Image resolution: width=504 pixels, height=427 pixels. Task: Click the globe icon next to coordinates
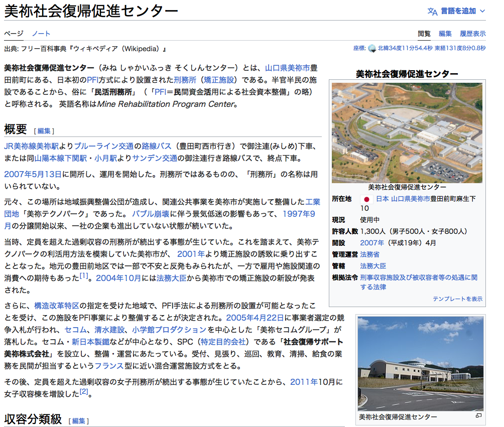[x=372, y=49]
